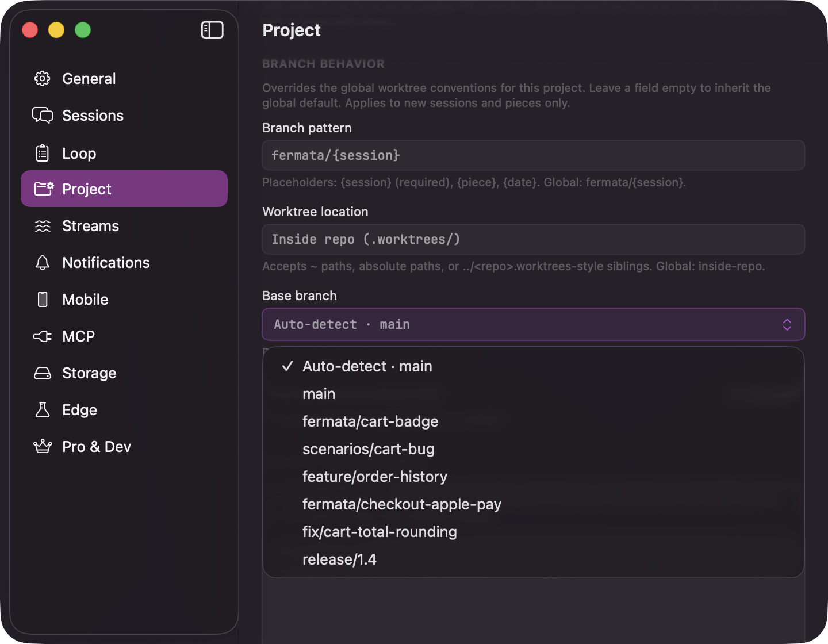
Task: Open the MCP sidebar label
Action: [x=78, y=336]
